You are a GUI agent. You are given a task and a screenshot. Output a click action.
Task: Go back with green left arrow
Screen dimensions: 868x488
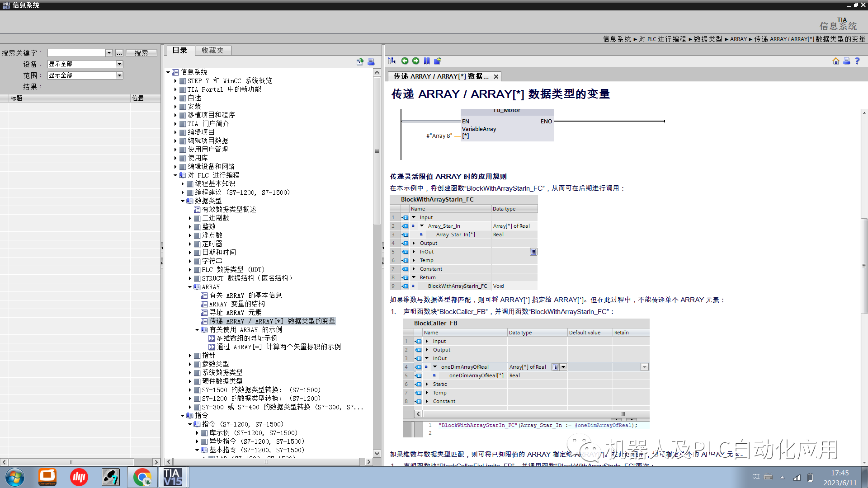tap(405, 61)
